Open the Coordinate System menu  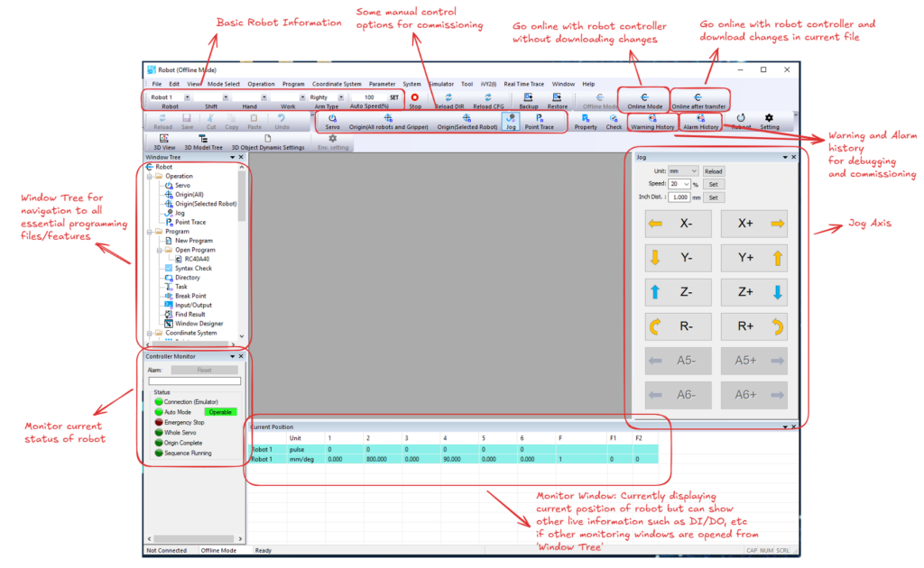tap(337, 84)
